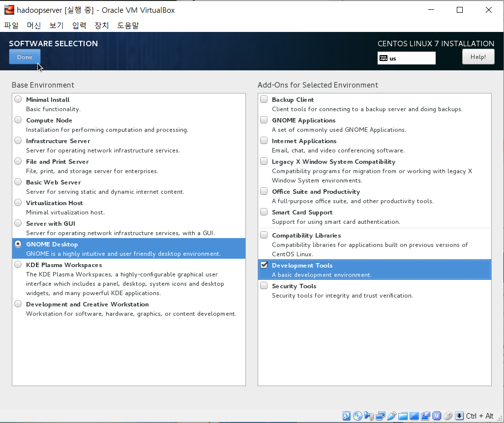Click the us keyboard layout indicator
Viewport: 504px width, 423px height.
point(406,58)
